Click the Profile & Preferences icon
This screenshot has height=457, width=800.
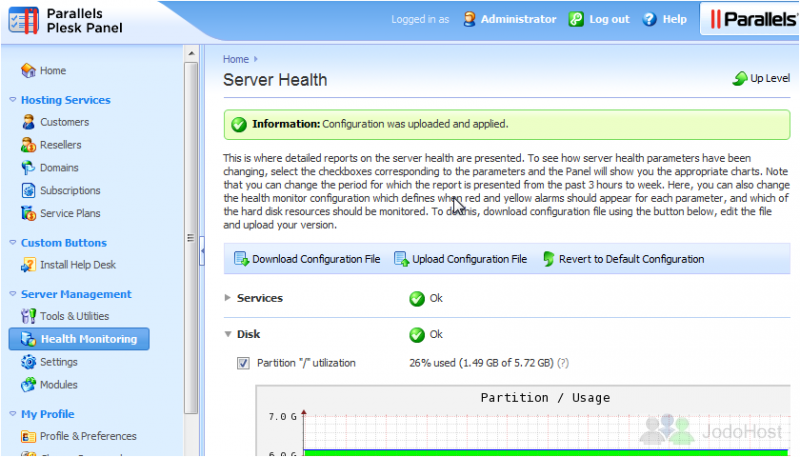coord(28,437)
